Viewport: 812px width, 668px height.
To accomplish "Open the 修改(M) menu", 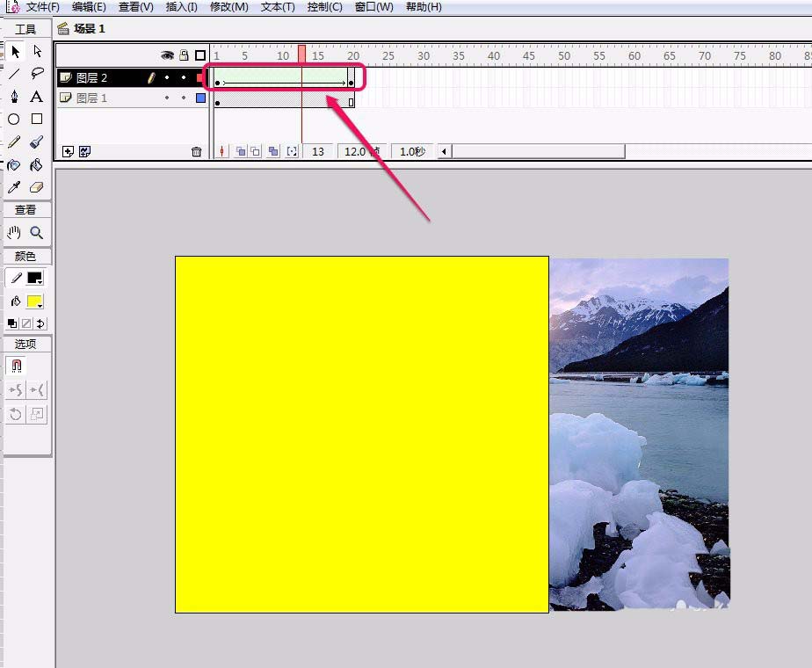I will 228,7.
